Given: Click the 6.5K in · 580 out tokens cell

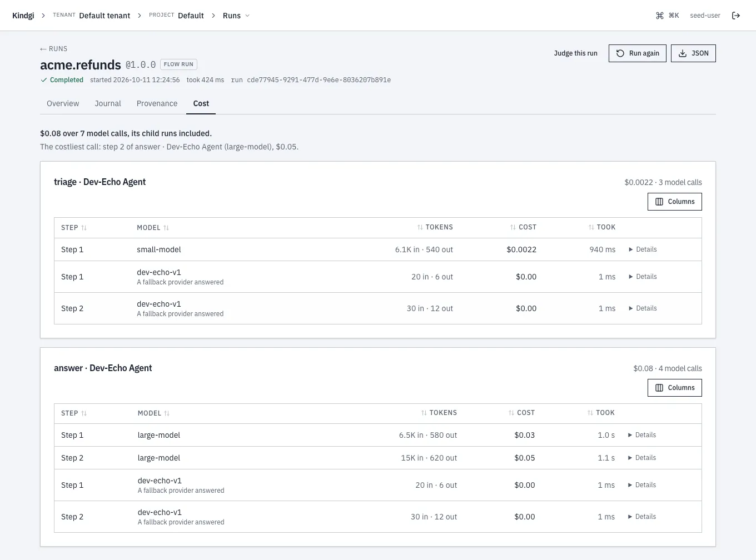Looking at the screenshot, I should point(428,435).
